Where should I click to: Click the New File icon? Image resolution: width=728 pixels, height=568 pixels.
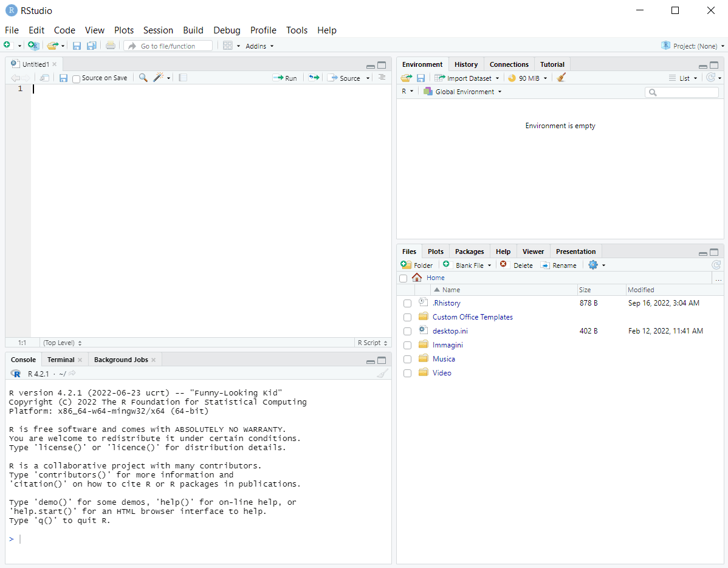tap(7, 45)
